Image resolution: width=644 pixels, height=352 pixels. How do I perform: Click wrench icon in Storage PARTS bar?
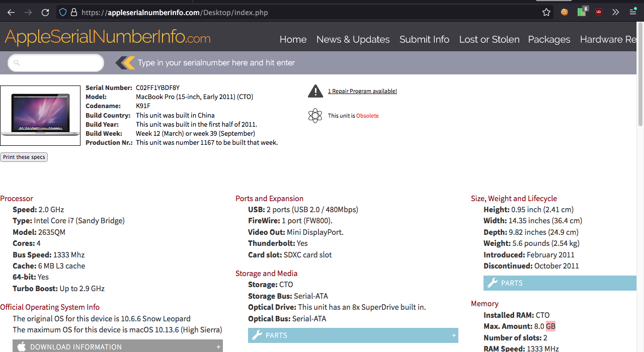[257, 335]
